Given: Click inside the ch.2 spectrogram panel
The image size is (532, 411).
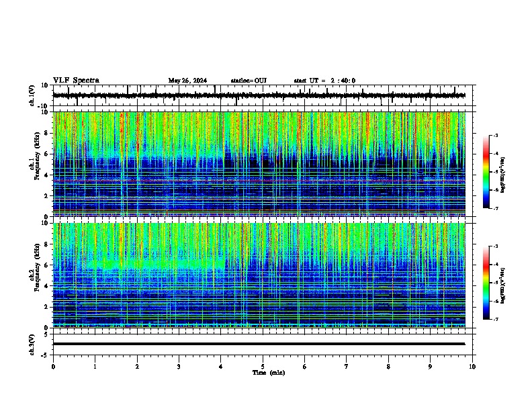Looking at the screenshot, I should [259, 275].
